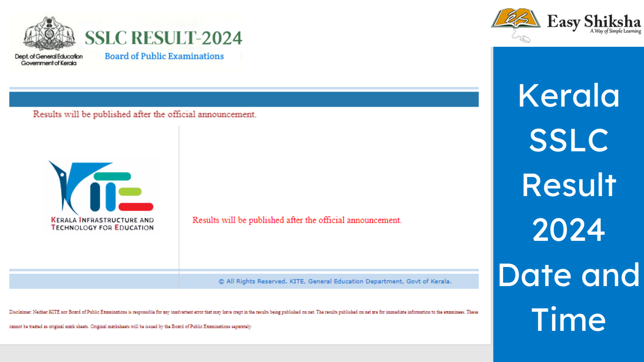Click the word 'Time' in the side banner
This screenshot has height=362, width=644.
(x=569, y=320)
